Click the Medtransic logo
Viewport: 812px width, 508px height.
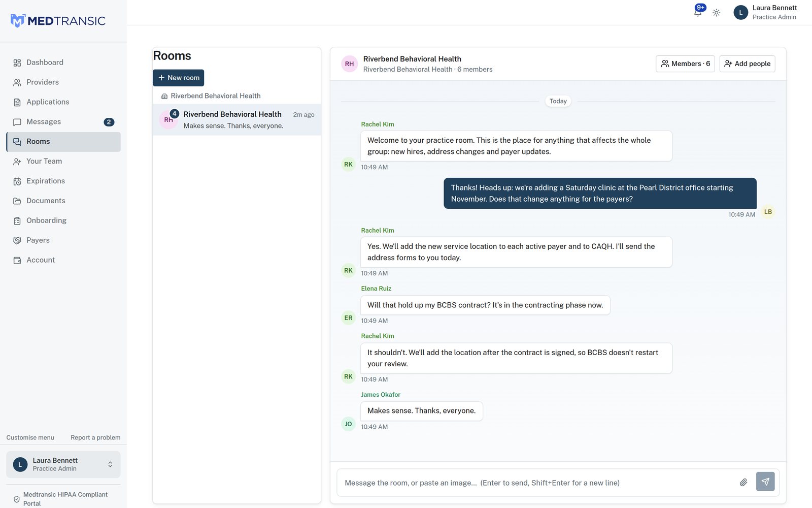[x=58, y=21]
